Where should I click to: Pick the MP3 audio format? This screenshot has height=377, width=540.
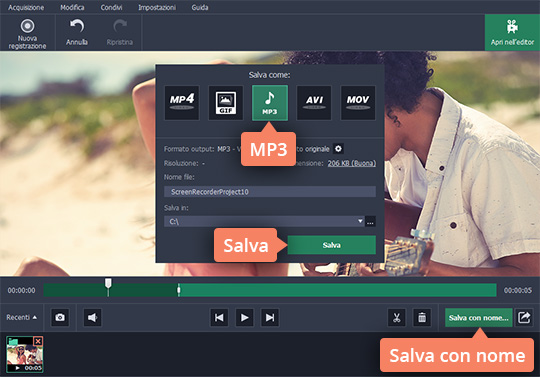(x=270, y=103)
